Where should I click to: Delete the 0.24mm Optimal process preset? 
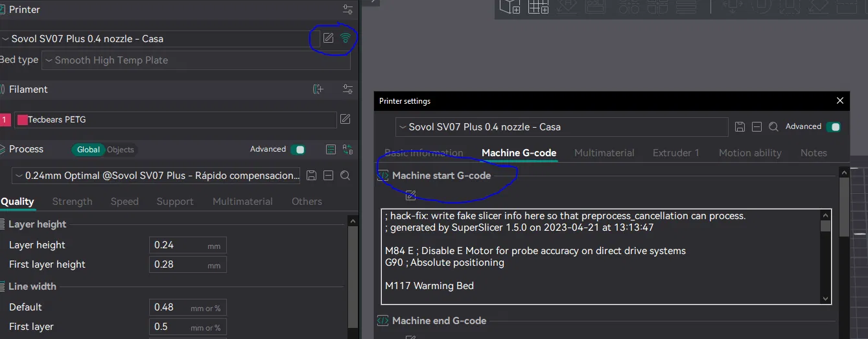(x=328, y=176)
